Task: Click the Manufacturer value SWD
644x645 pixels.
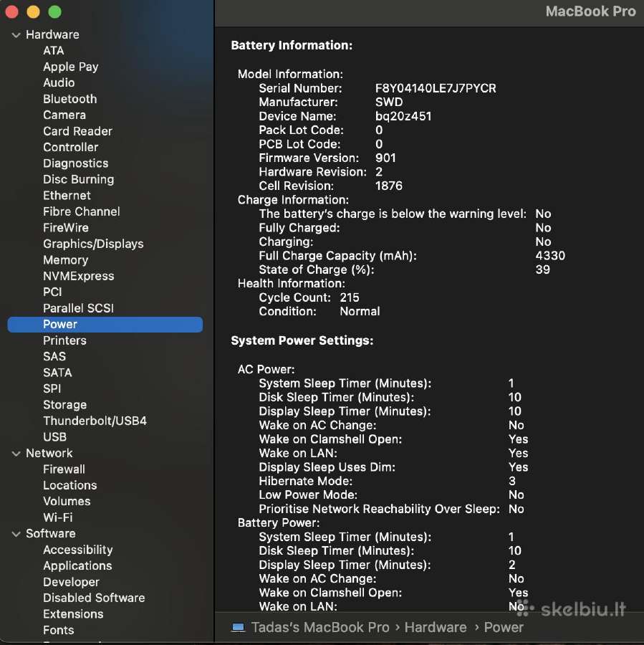Action: click(x=388, y=102)
